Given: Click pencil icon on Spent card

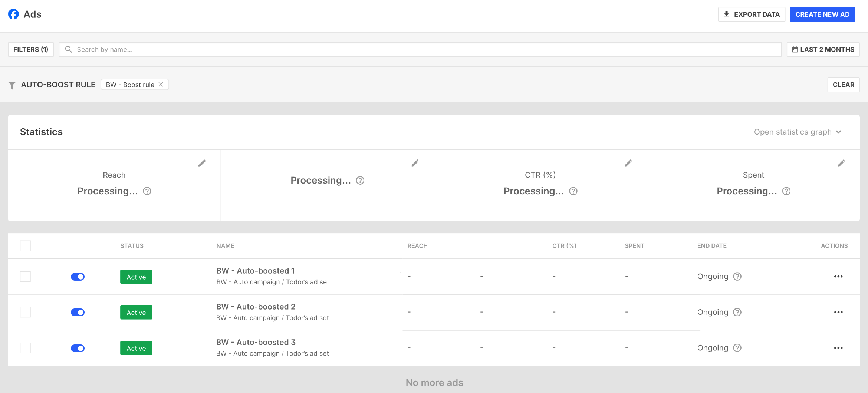Looking at the screenshot, I should coord(841,163).
